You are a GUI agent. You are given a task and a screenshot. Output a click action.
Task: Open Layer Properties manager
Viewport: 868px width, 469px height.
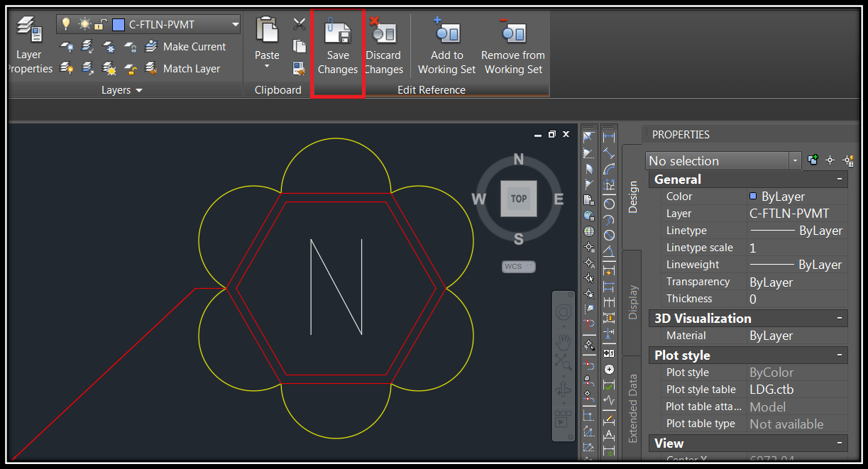[x=30, y=44]
